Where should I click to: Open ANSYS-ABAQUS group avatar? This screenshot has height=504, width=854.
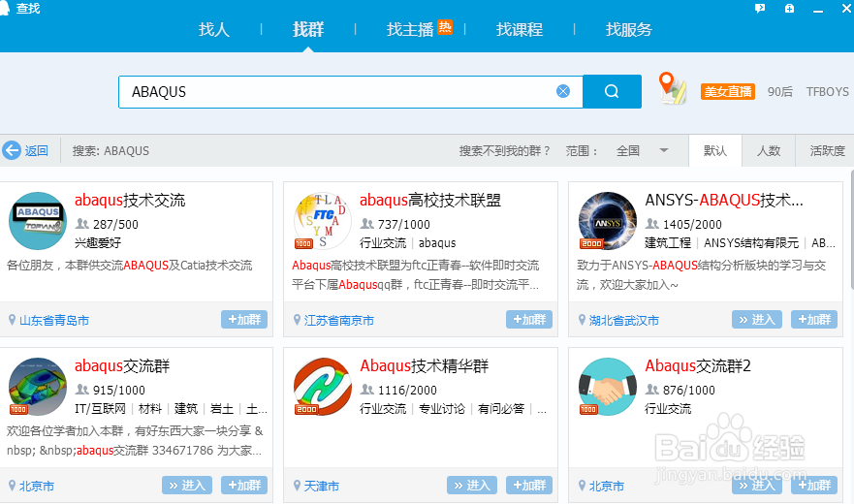point(607,221)
